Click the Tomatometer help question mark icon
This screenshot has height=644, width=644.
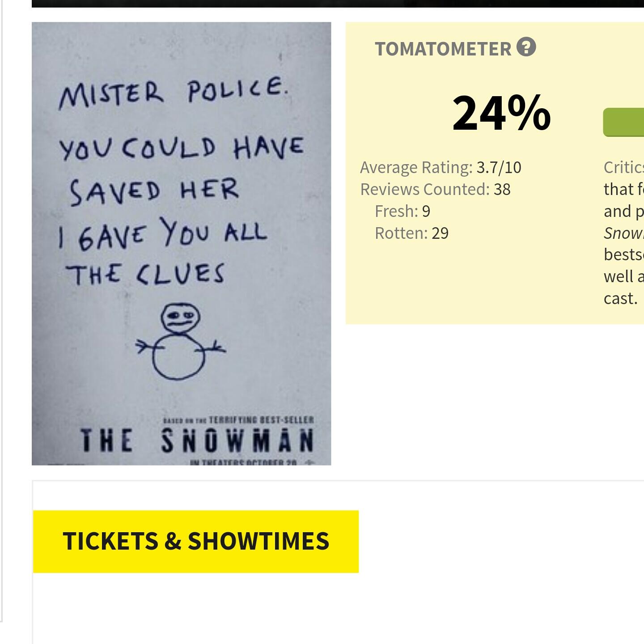526,47
